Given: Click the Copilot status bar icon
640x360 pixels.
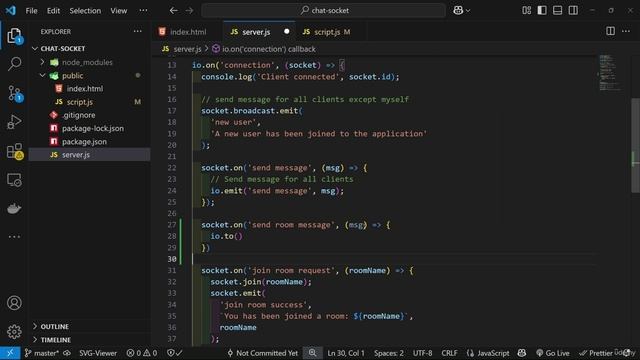Looking at the screenshot, I should click(x=522, y=353).
